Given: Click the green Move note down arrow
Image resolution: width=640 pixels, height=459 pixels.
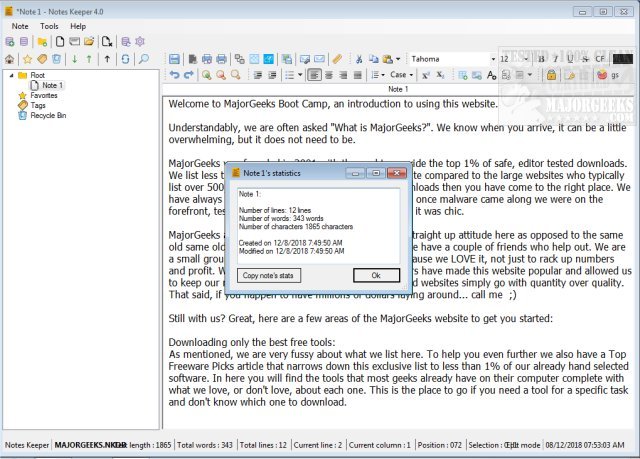Looking at the screenshot, I should click(x=74, y=59).
